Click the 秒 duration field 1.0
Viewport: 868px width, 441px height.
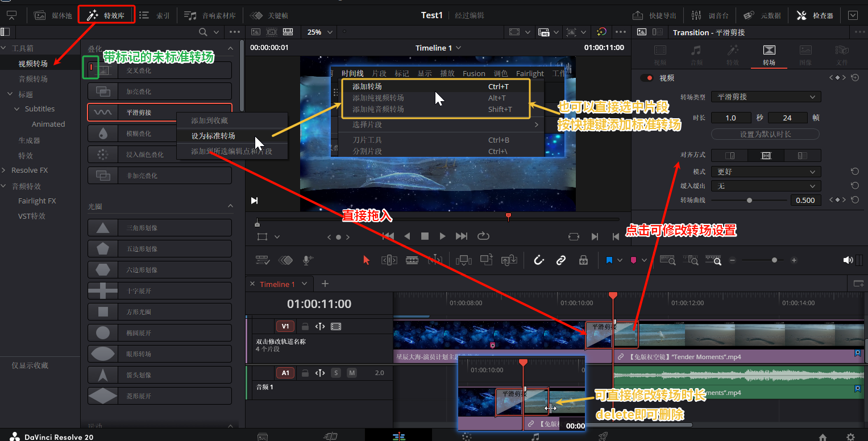click(731, 118)
